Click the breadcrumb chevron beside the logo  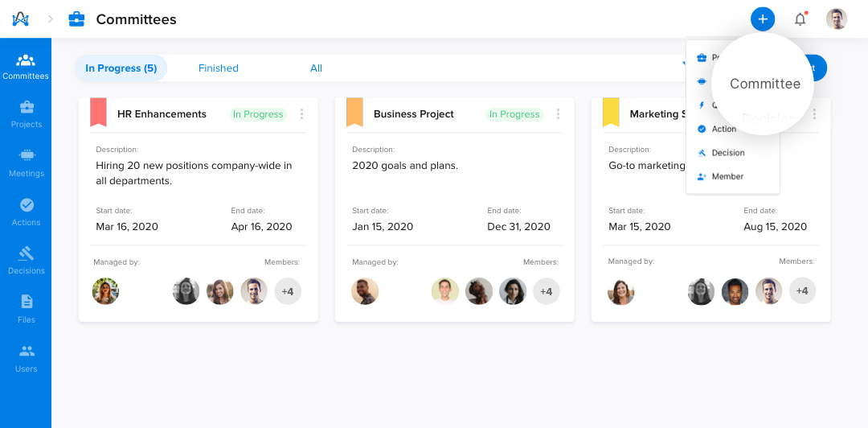tap(51, 19)
